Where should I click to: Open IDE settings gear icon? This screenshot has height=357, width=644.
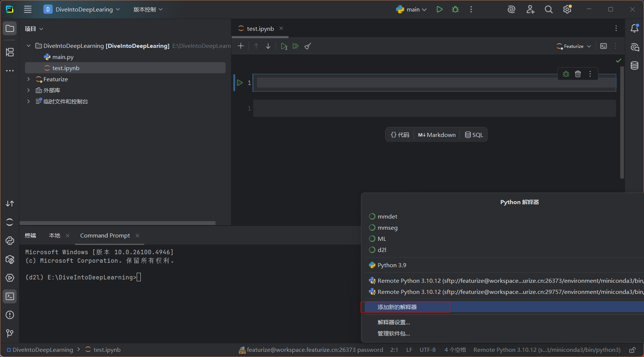(567, 9)
